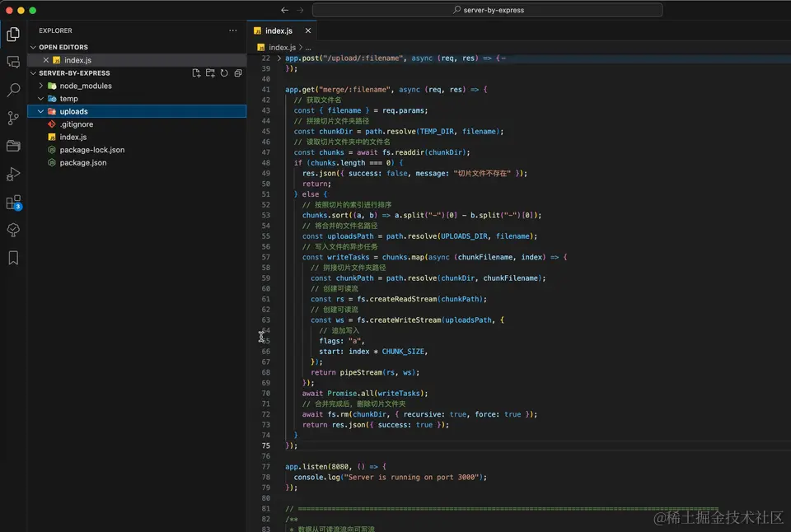Open the Source Control view
791x532 pixels.
pyautogui.click(x=13, y=118)
